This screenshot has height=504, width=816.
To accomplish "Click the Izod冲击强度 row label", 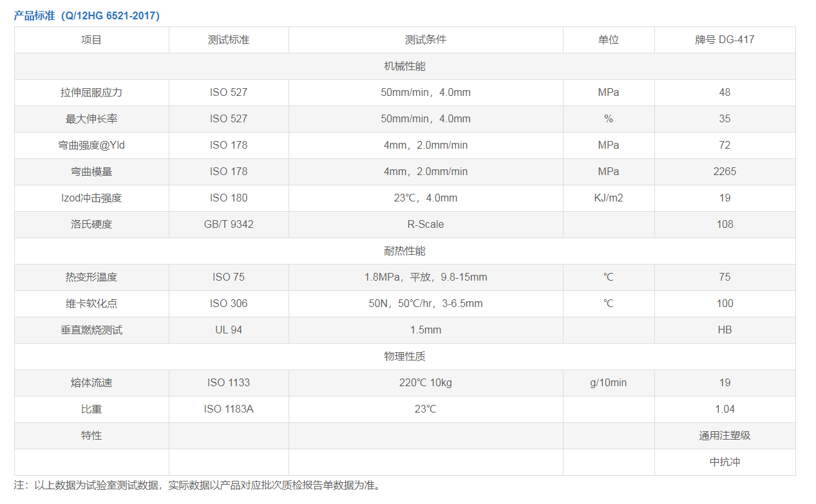I will pos(91,198).
